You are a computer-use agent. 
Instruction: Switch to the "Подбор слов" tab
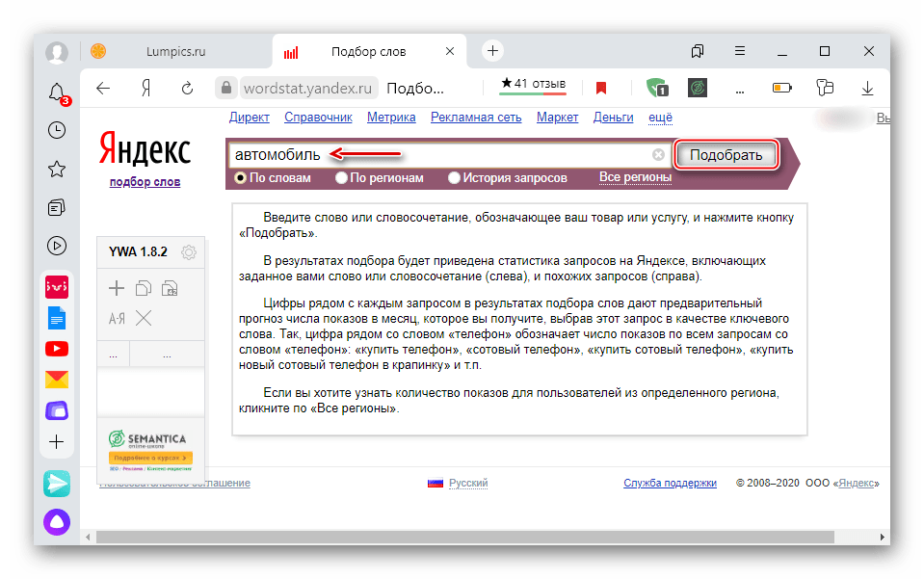369,51
